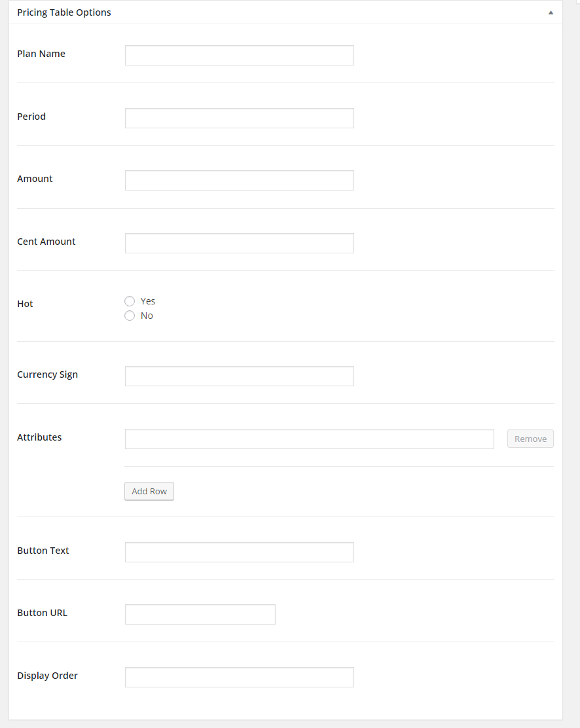580x728 pixels.
Task: Click the Display Order label
Action: 47,676
